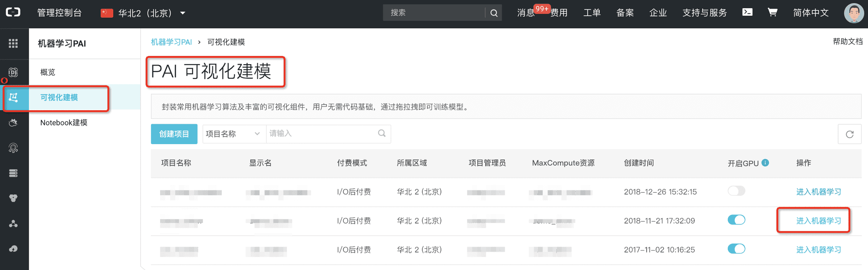Select Notebook建模 in the sidebar
This screenshot has height=270, width=868.
[x=64, y=122]
